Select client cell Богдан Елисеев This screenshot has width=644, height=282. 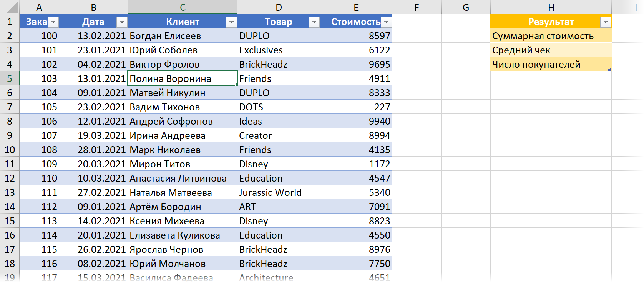click(x=183, y=36)
